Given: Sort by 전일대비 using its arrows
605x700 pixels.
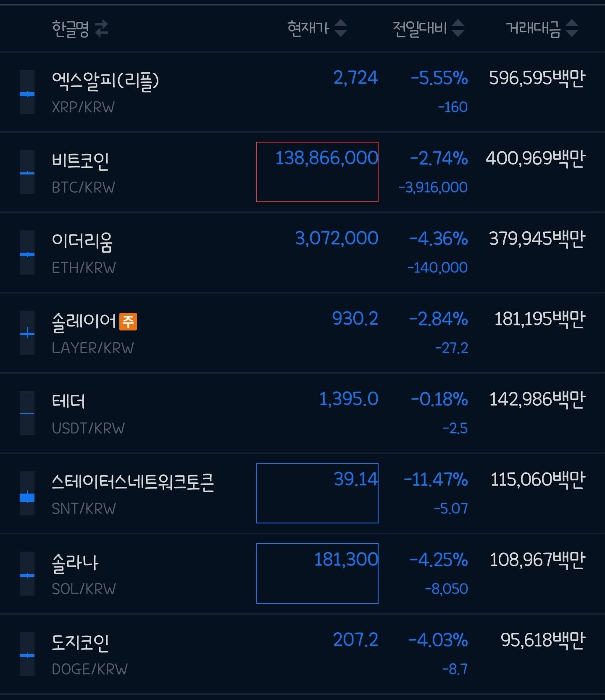Looking at the screenshot, I should (x=458, y=28).
